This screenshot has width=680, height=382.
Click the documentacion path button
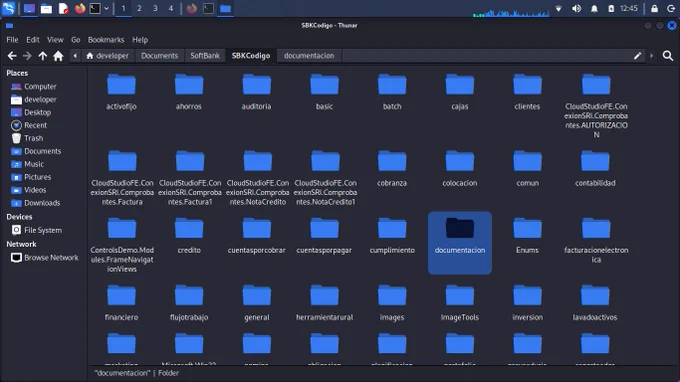click(309, 56)
